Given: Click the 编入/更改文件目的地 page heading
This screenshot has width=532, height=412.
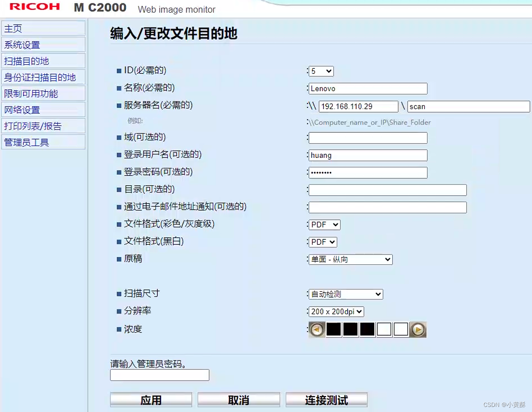Looking at the screenshot, I should tap(174, 33).
